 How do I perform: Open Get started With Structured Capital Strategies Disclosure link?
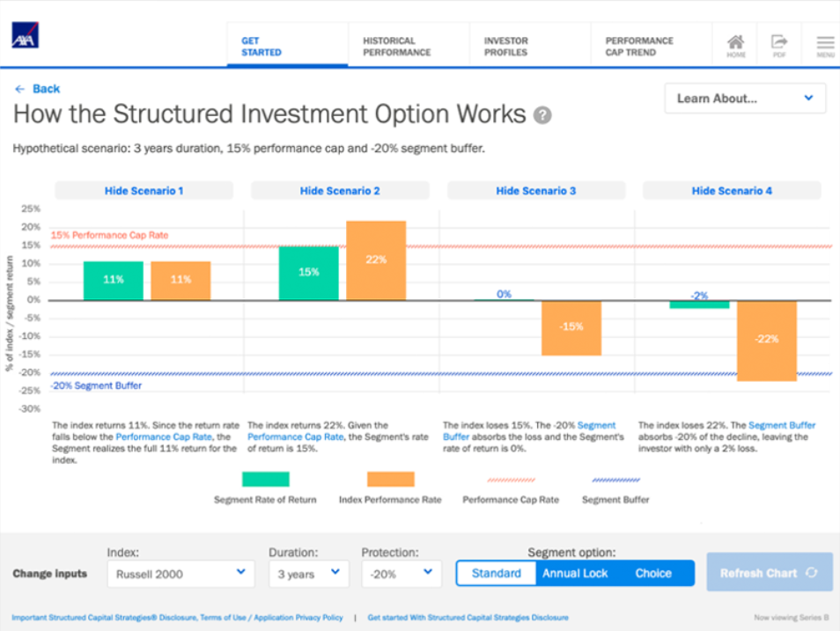tap(468, 618)
